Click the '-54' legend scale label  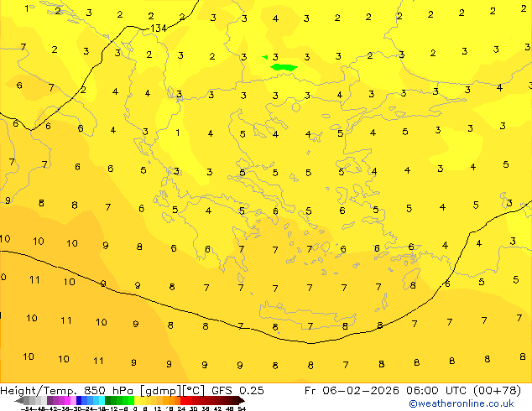click(27, 409)
